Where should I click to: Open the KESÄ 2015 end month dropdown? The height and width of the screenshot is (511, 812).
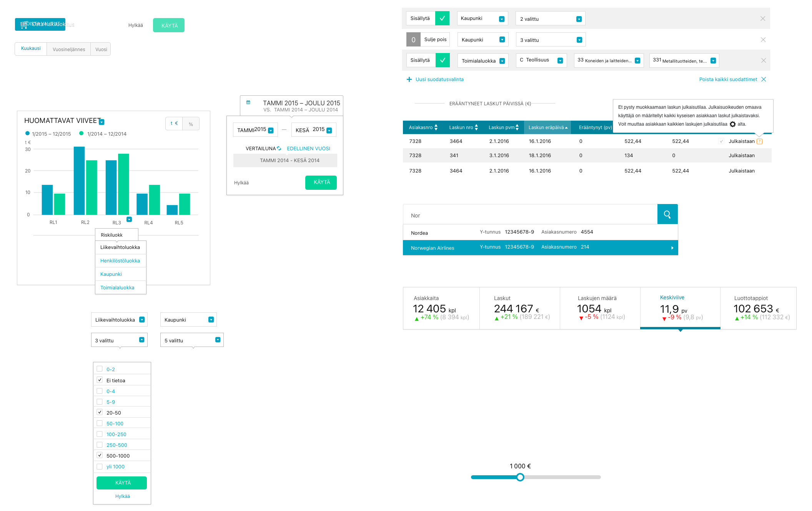pos(314,130)
